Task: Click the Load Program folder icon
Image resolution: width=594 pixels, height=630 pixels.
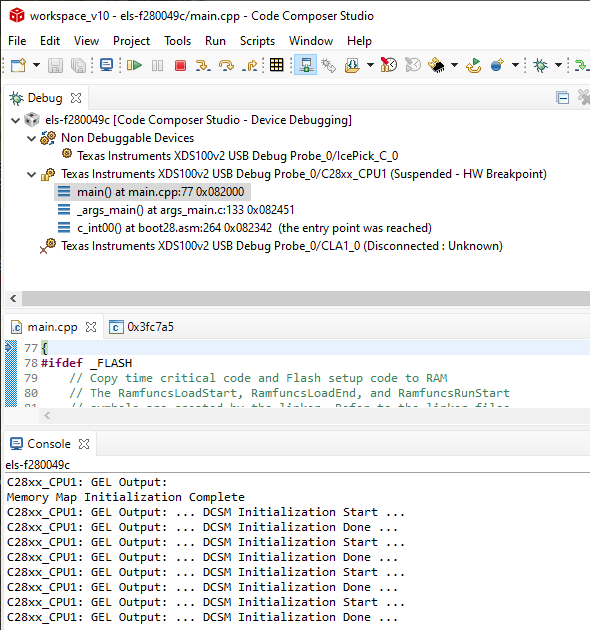Action: click(x=352, y=65)
